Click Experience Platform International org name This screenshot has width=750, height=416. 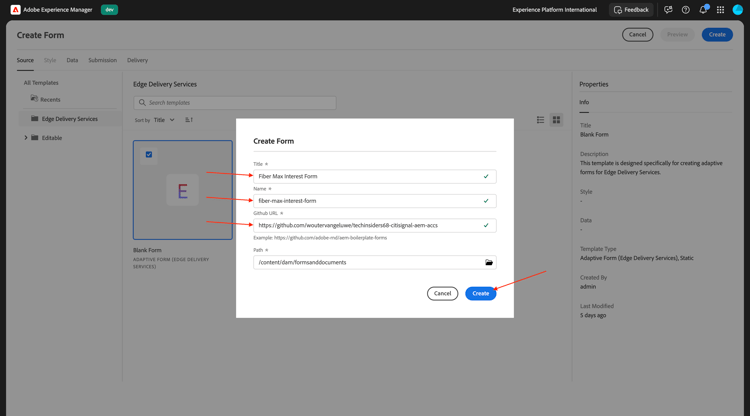554,10
